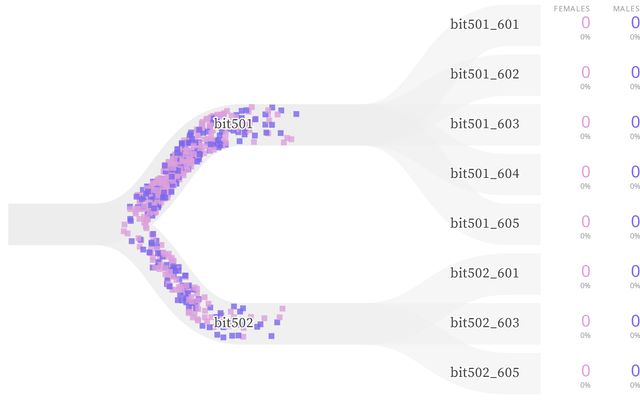The height and width of the screenshot is (400, 640).
Task: Select the bit501_605 destination label
Action: pyautogui.click(x=484, y=223)
